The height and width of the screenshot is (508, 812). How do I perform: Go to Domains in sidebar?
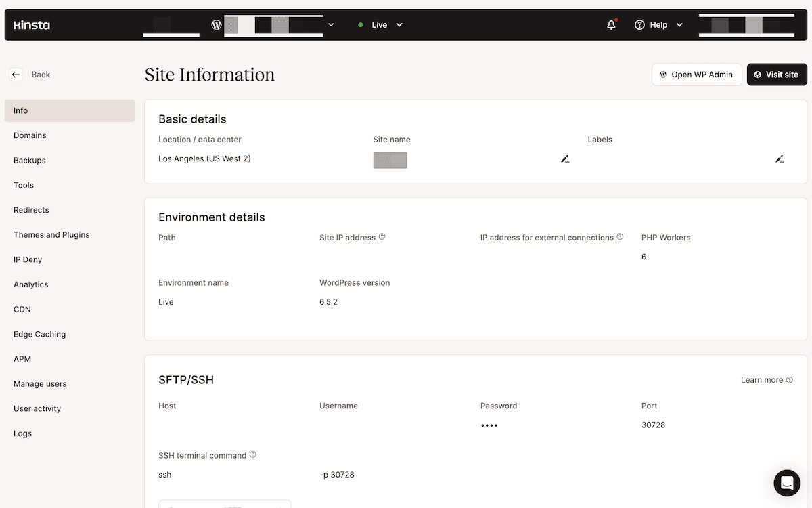pyautogui.click(x=70, y=135)
